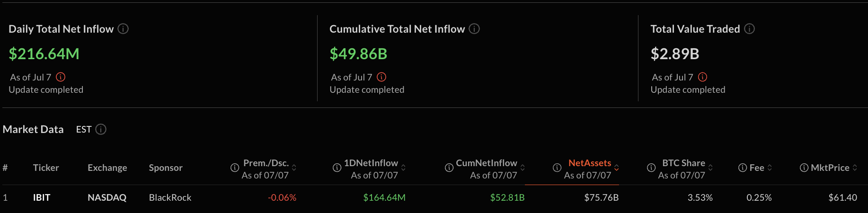Click the NASDAQ exchange cell
The image size is (868, 213).
tap(107, 197)
